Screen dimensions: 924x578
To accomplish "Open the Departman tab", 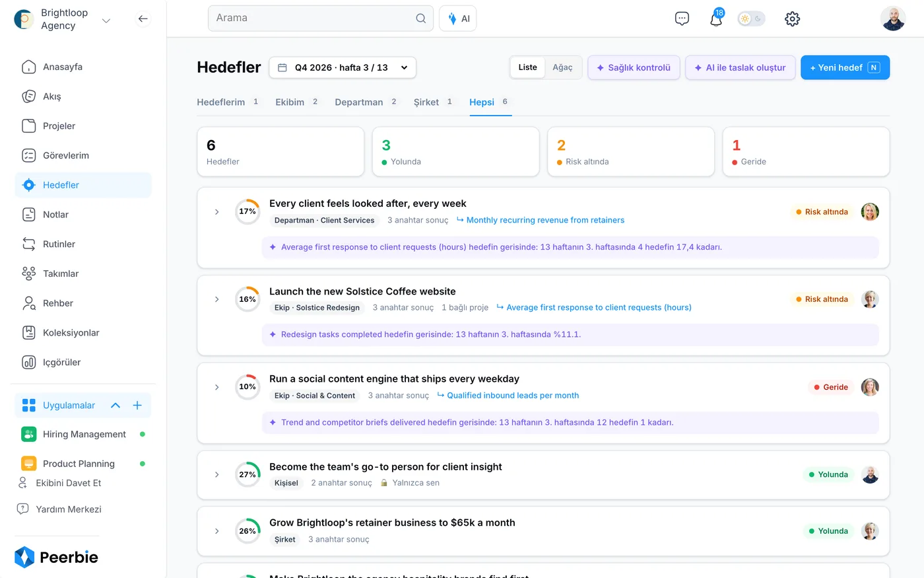I will click(366, 102).
